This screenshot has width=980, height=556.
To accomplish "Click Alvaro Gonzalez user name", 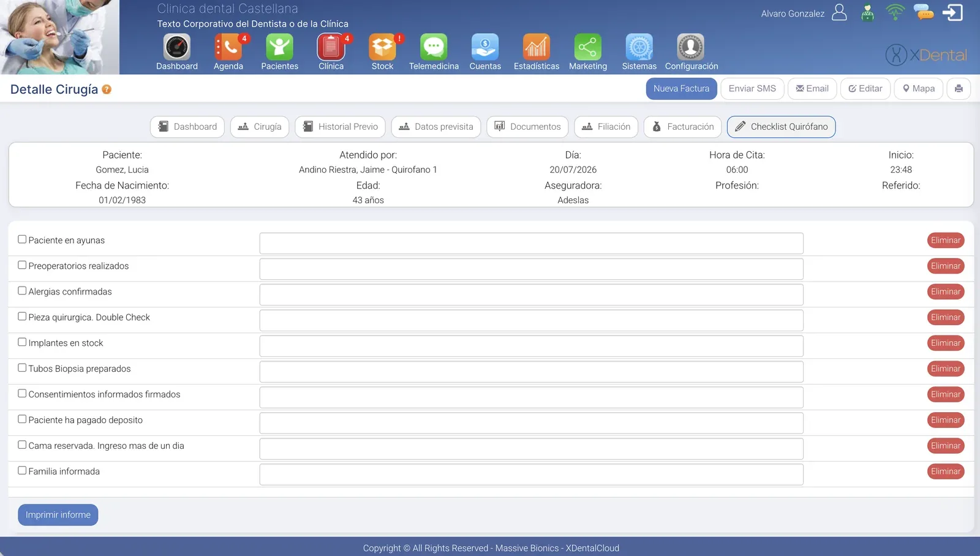I will [793, 13].
